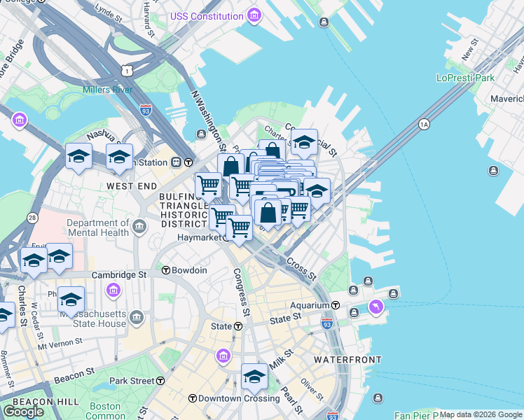Click the Department of Mental Health building icon
Image resolution: width=524 pixels, height=420 pixels.
(139, 227)
